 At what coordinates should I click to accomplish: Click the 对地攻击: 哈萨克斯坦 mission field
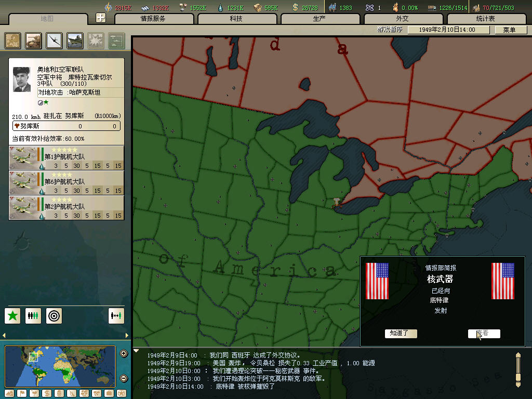click(x=81, y=92)
